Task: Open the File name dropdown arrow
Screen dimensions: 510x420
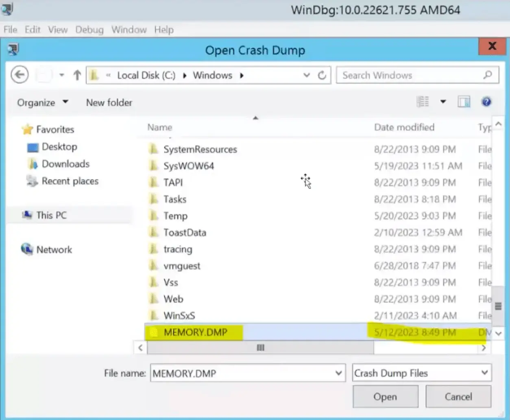Action: click(x=339, y=373)
